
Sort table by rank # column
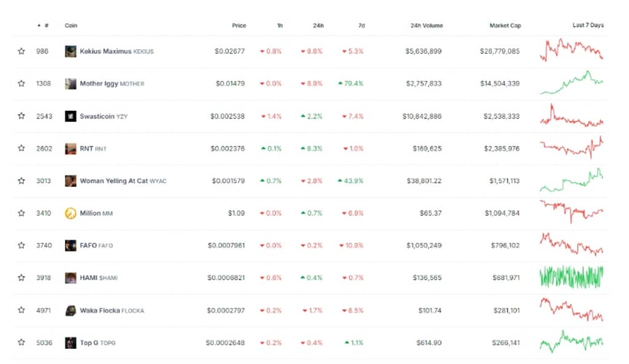46,26
